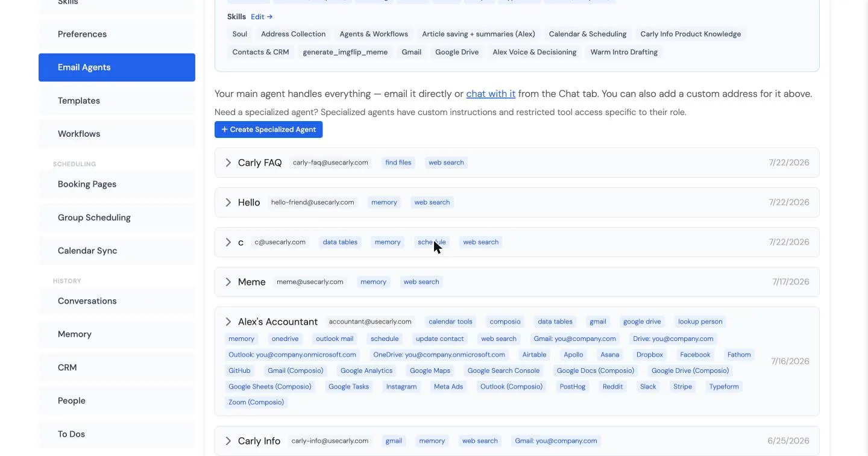Click the Contacts & CRM skill tag

pyautogui.click(x=261, y=52)
